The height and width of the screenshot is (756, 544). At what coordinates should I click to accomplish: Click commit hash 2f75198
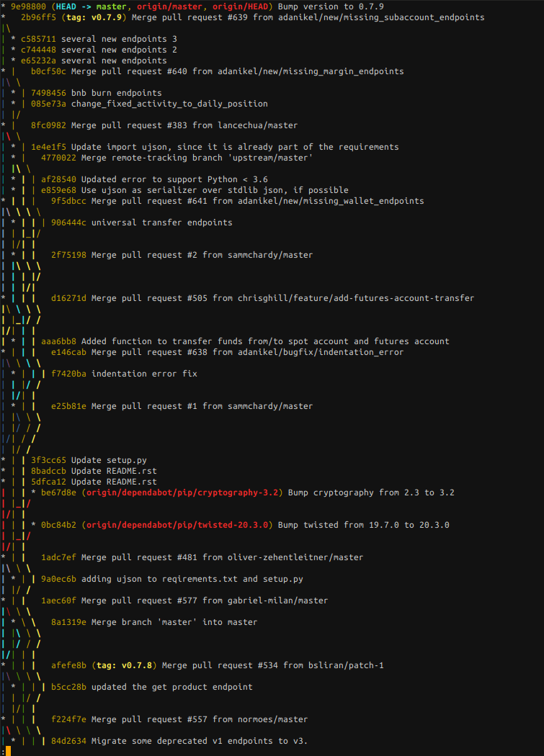point(69,255)
